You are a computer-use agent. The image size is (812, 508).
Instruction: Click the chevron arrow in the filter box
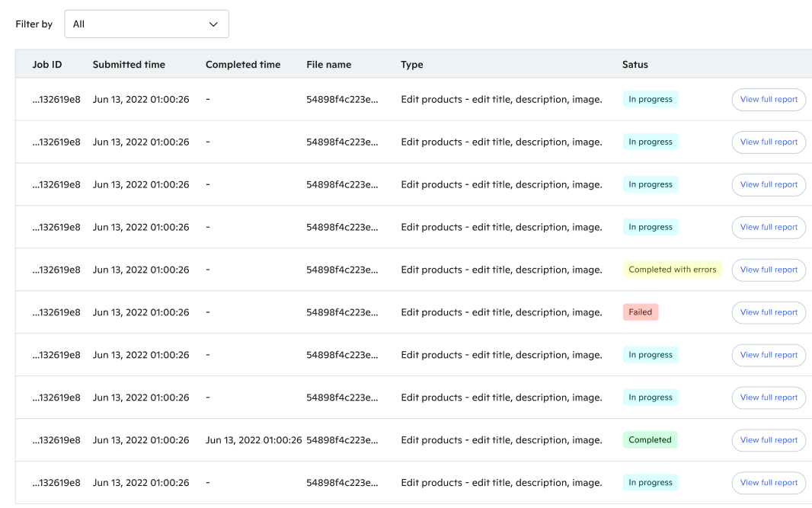click(x=213, y=24)
